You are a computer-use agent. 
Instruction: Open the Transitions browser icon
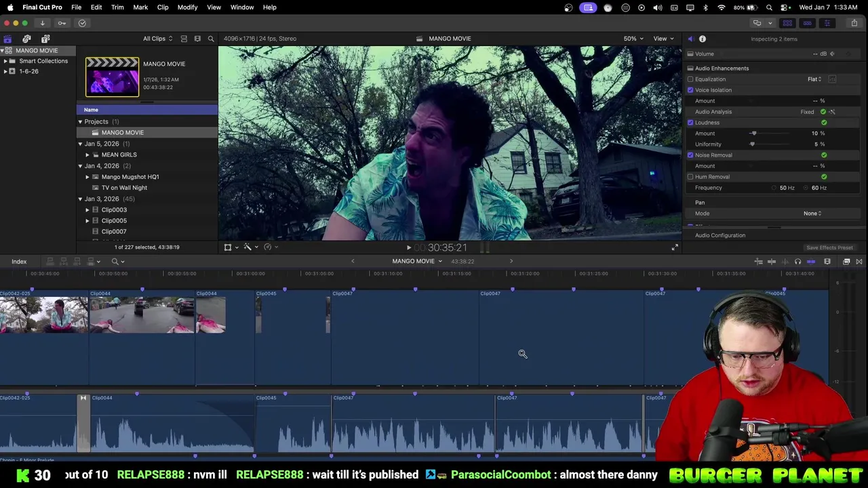pos(859,262)
